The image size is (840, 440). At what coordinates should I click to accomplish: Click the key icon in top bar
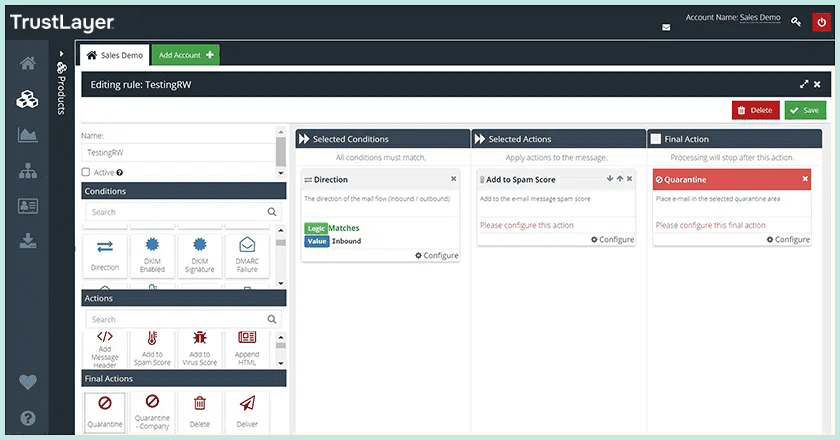coord(796,21)
